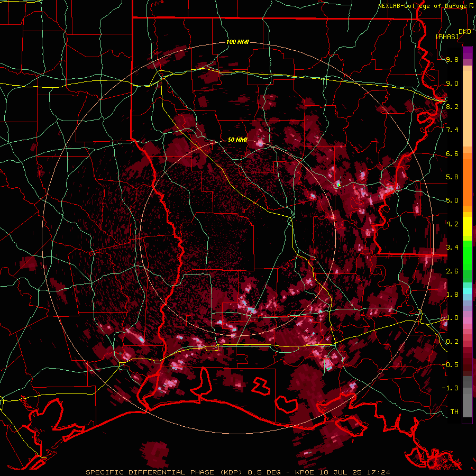
Task: Pick the pink band on the color scale
Action: [467, 321]
